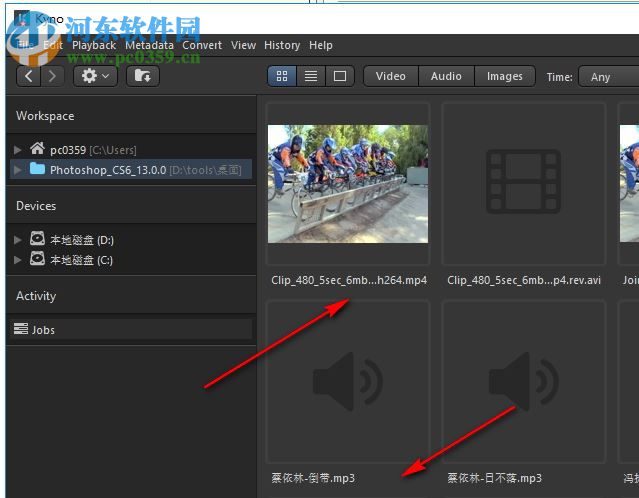Filter by Audio files

click(x=446, y=76)
